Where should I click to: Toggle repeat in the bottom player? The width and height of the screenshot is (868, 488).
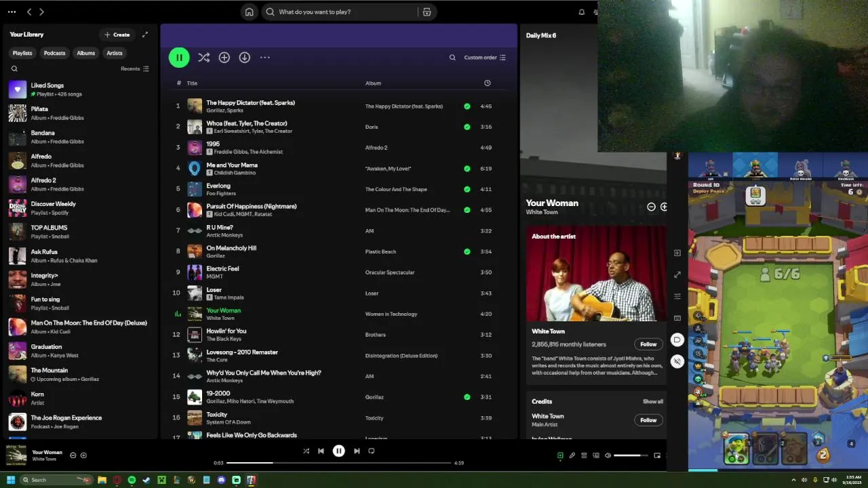click(371, 451)
